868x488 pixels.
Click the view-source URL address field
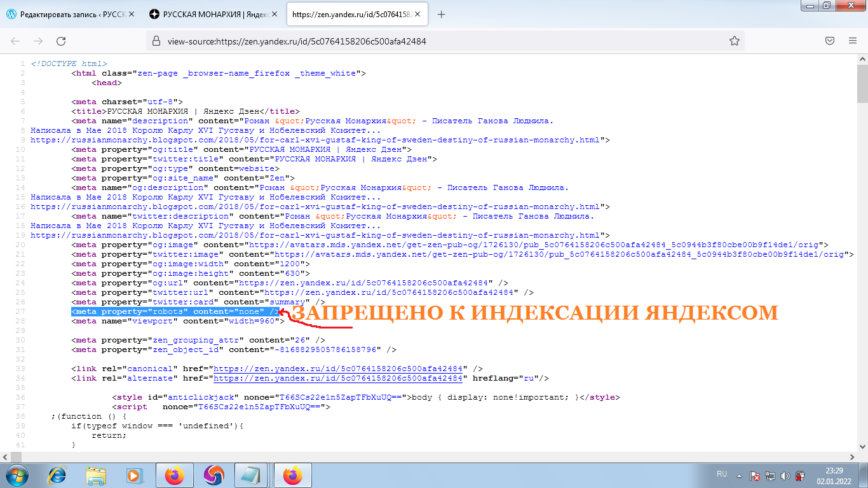click(x=438, y=41)
